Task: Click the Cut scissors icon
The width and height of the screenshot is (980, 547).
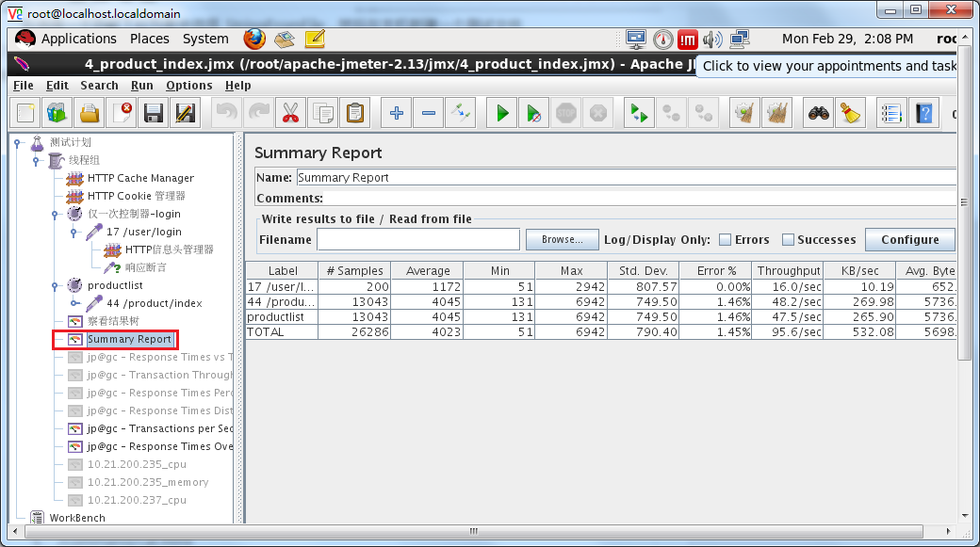Action: click(x=290, y=113)
